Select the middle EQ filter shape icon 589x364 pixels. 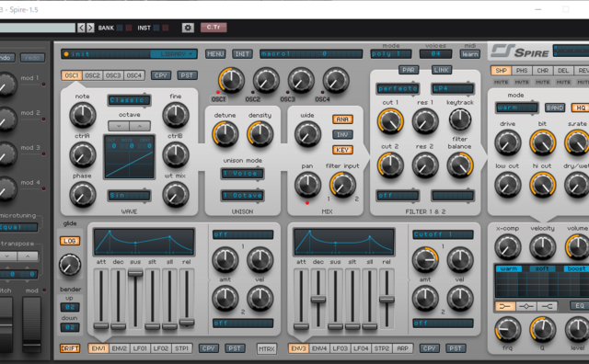(x=525, y=307)
